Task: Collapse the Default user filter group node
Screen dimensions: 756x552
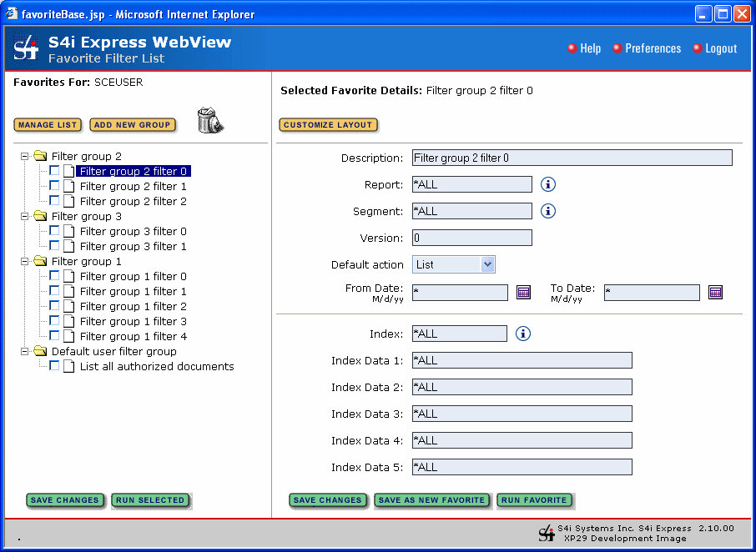Action: [24, 351]
